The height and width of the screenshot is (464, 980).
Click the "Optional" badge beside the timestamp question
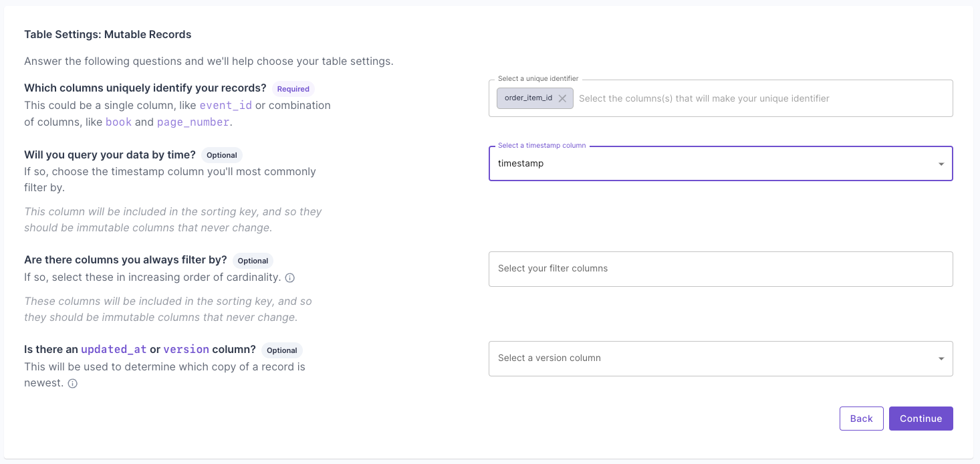(x=221, y=154)
